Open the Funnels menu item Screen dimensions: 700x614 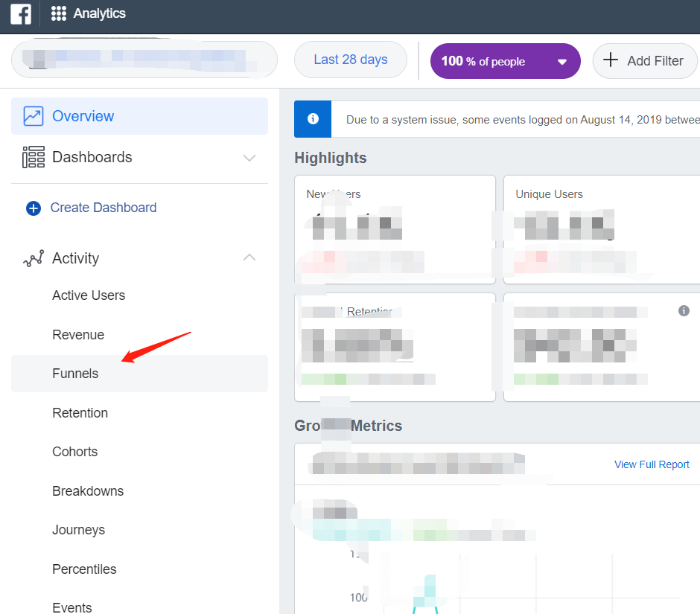pyautogui.click(x=139, y=374)
